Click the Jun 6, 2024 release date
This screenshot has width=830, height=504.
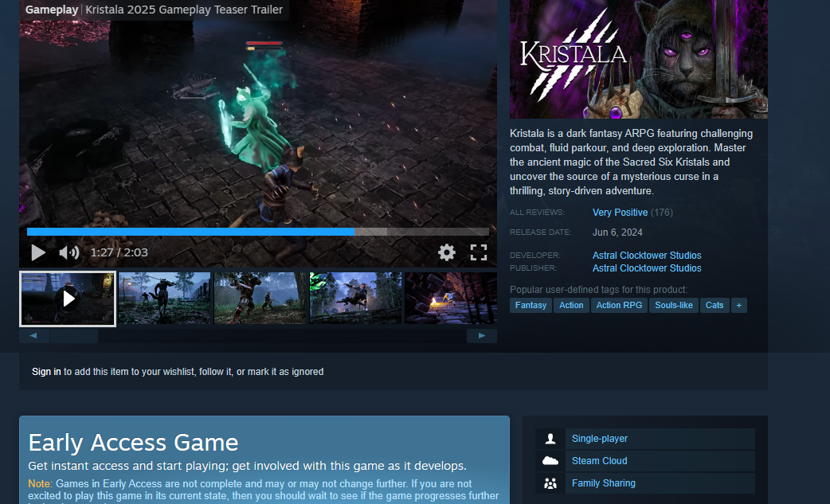tap(617, 232)
